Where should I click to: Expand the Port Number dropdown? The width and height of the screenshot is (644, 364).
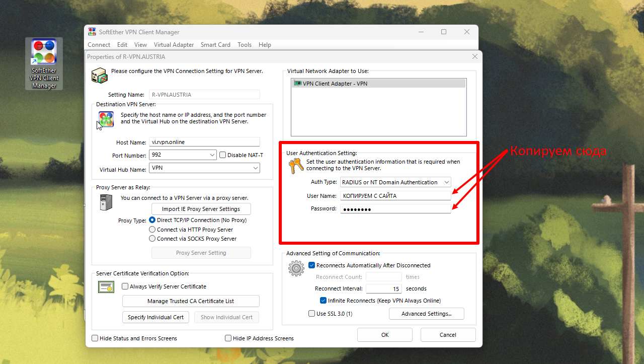click(211, 155)
